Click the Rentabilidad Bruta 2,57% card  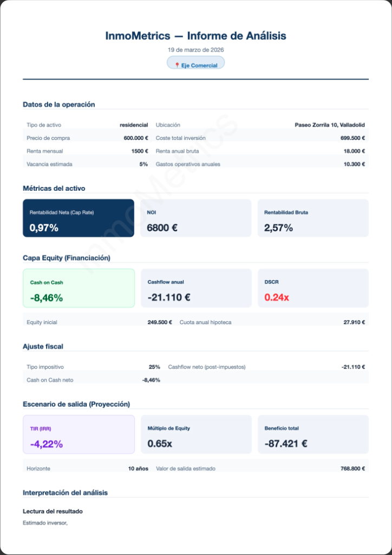coord(313,218)
